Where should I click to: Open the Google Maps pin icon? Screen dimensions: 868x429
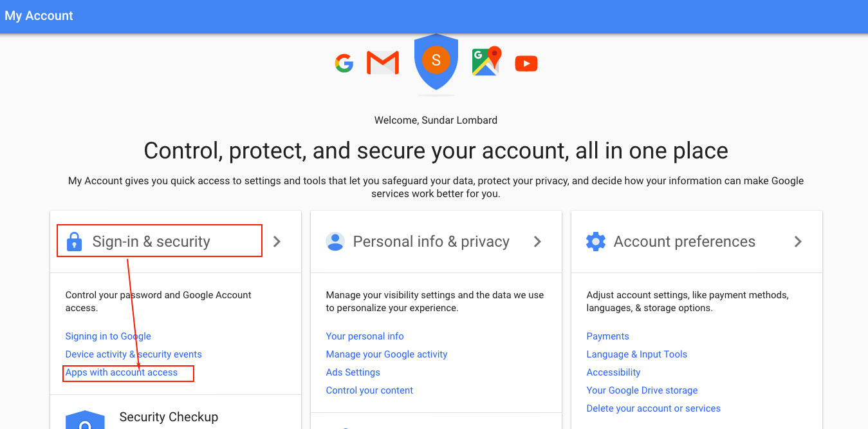coord(486,61)
